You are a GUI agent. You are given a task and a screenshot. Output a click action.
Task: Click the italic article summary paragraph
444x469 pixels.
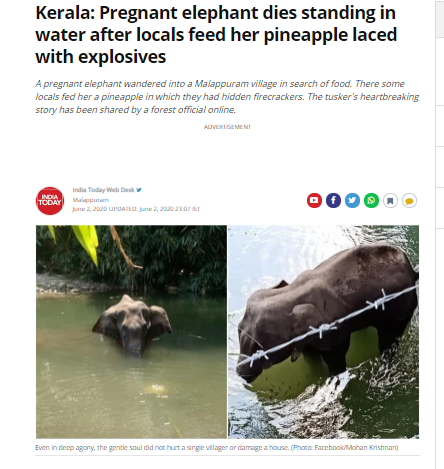(x=227, y=97)
